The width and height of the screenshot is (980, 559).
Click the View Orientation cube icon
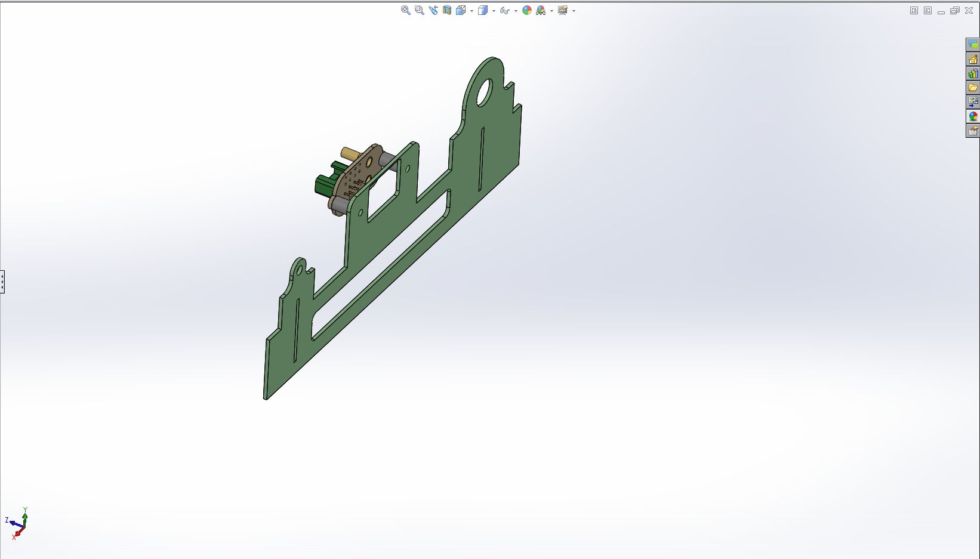click(x=460, y=10)
